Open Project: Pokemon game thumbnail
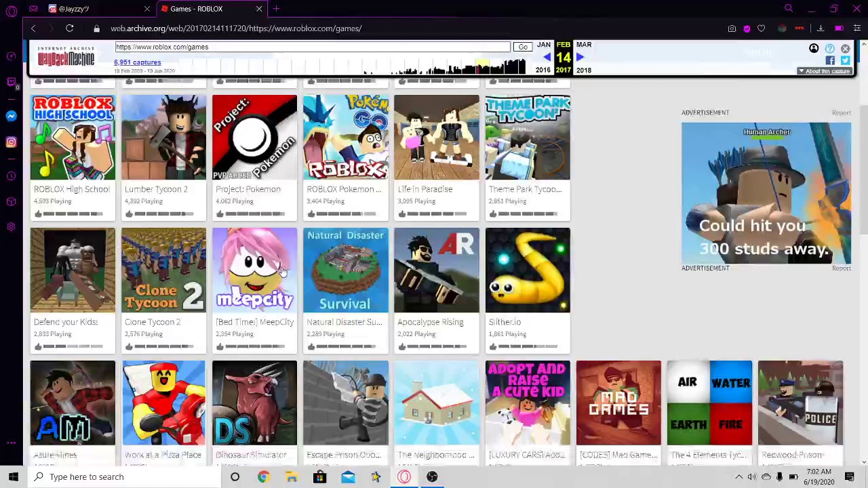 pos(254,137)
